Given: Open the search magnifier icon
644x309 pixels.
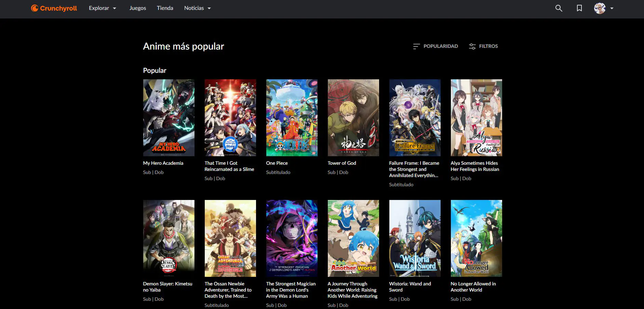Looking at the screenshot, I should coord(559,8).
